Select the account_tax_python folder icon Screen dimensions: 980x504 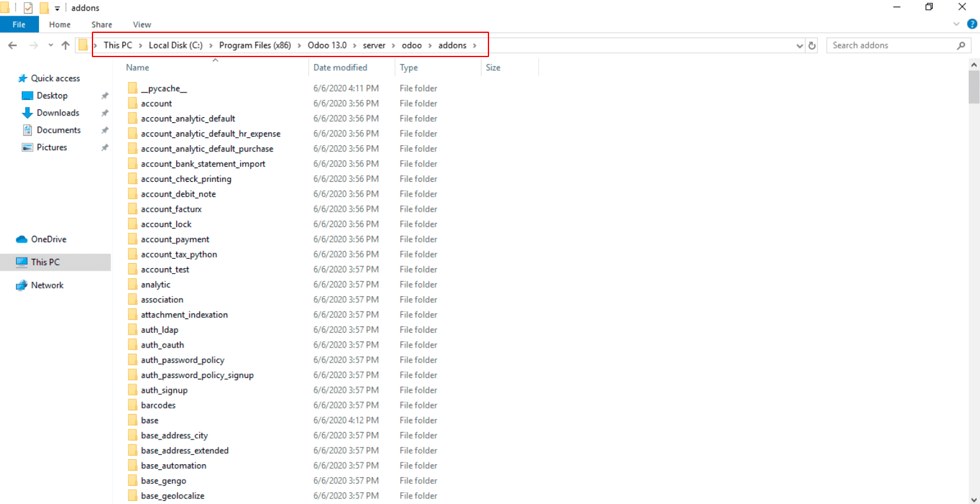point(132,254)
